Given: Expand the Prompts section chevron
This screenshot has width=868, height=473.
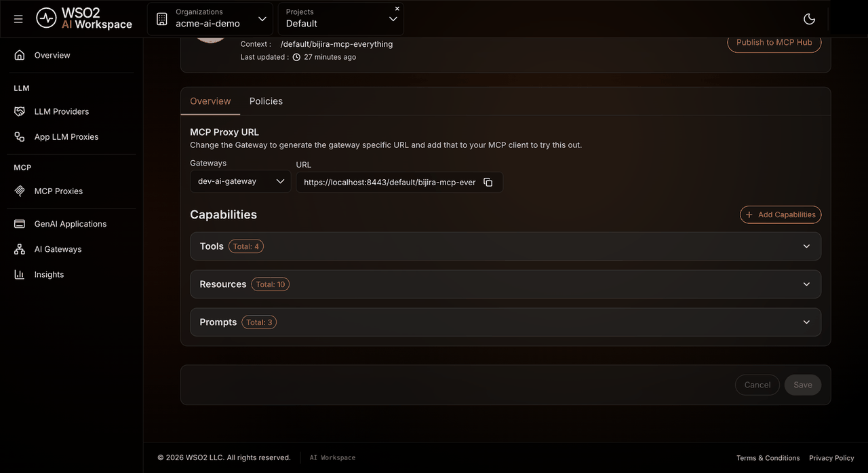Looking at the screenshot, I should coord(806,322).
